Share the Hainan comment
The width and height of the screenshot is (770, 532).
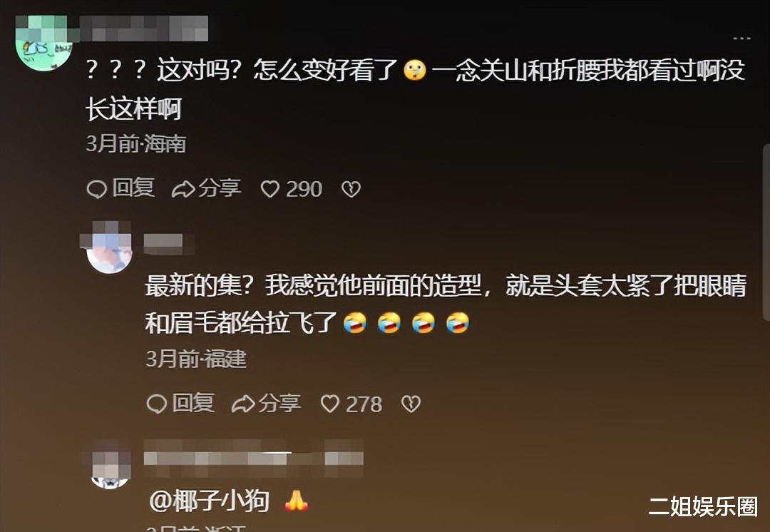coord(206,188)
